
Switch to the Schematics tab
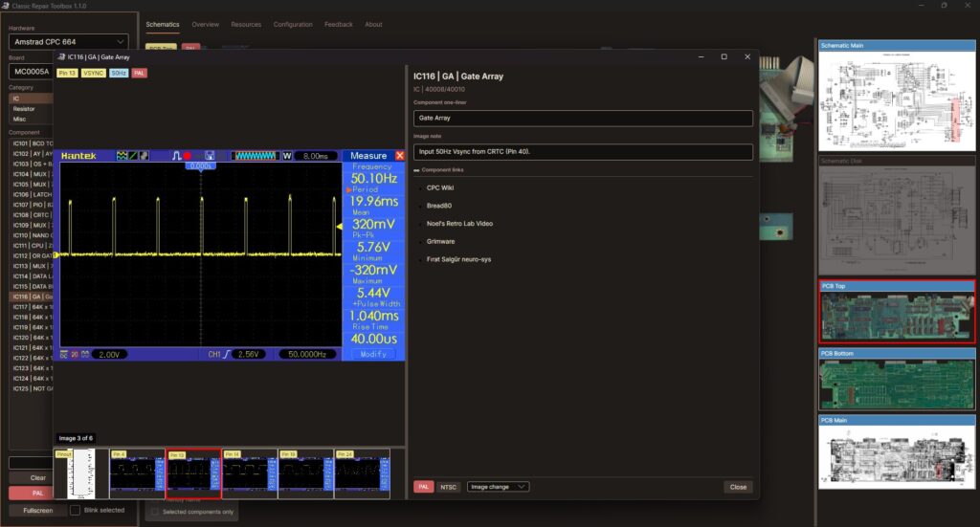pos(163,24)
